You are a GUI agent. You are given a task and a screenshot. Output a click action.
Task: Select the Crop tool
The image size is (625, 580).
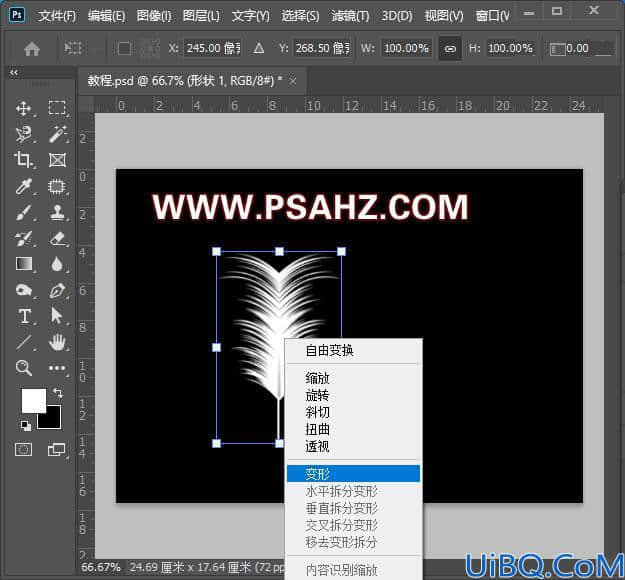pyautogui.click(x=23, y=160)
